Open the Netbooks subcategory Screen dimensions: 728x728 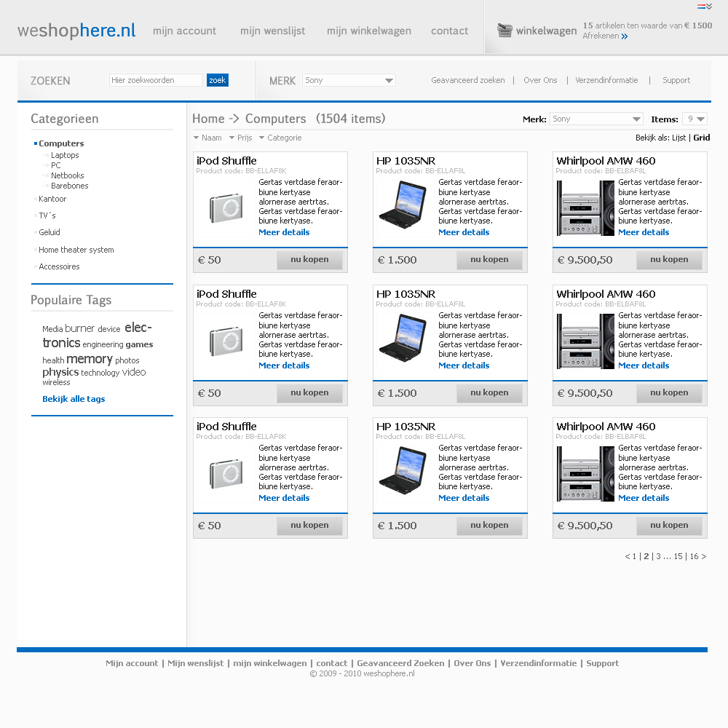[67, 175]
